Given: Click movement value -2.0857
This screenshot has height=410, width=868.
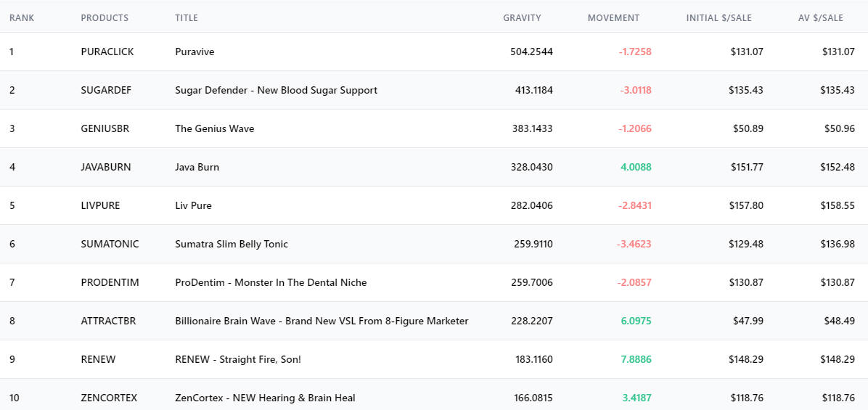Looking at the screenshot, I should pyautogui.click(x=635, y=283).
